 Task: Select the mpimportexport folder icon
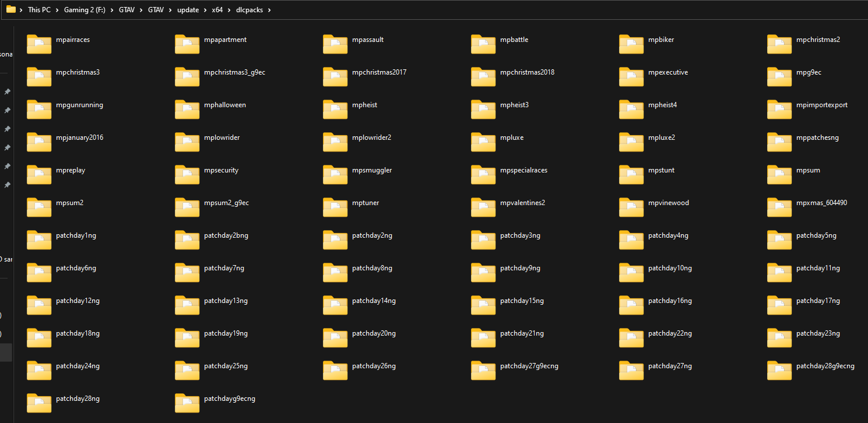[x=779, y=109]
